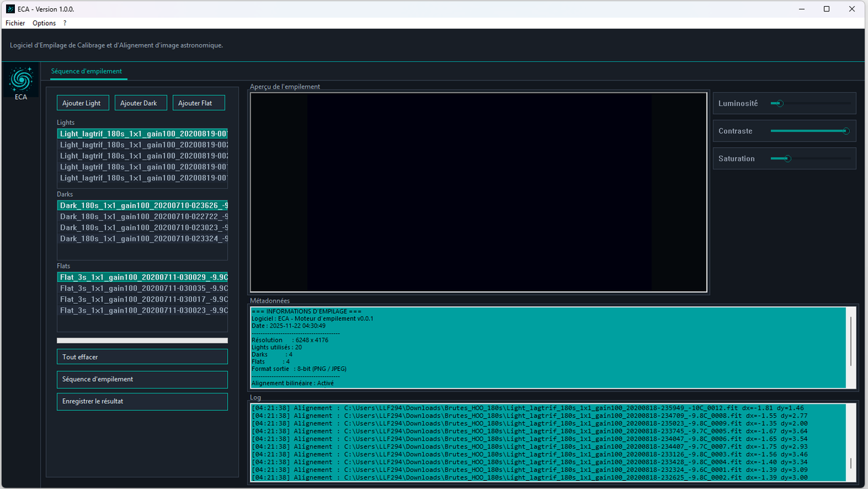Image resolution: width=868 pixels, height=489 pixels.
Task: Adjust the Luminosité slider
Action: tap(780, 104)
